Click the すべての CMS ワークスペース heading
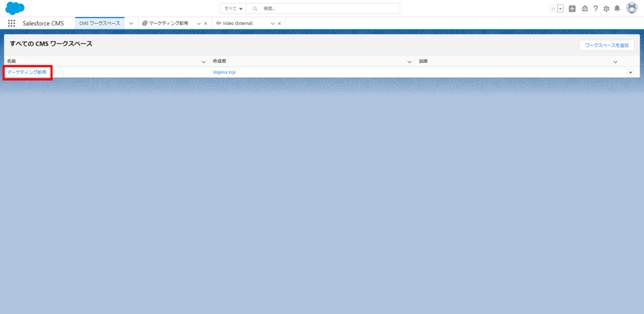 click(51, 44)
